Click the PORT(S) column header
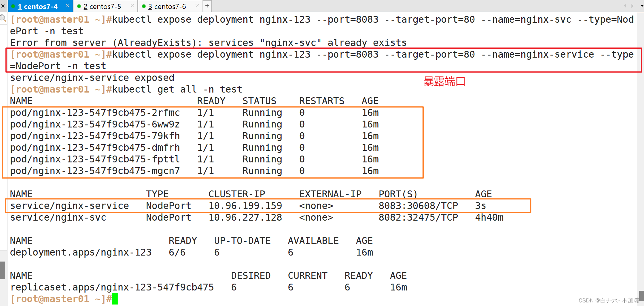 coord(398,194)
